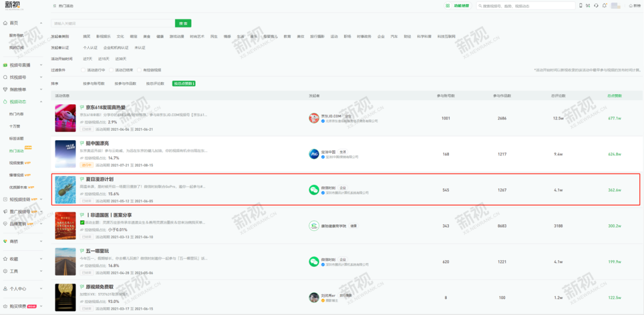Click the 购买续费 icon in sidebar
This screenshot has height=315, width=644.
tap(5, 307)
